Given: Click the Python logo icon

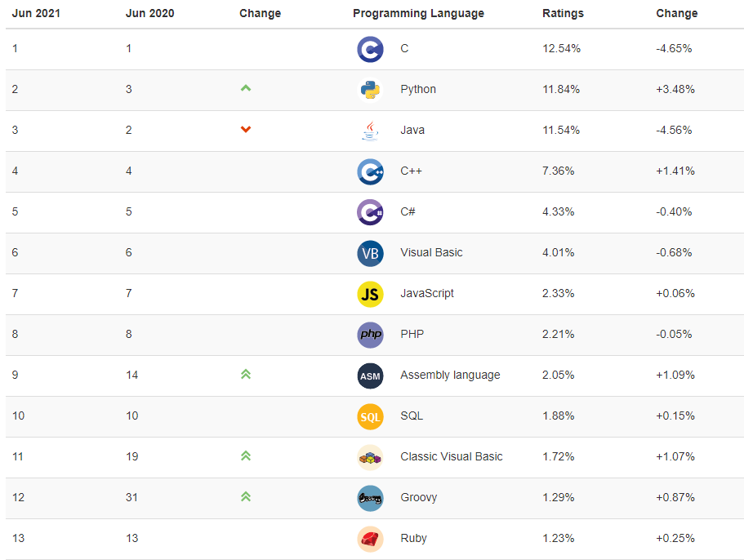Looking at the screenshot, I should pyautogui.click(x=370, y=90).
